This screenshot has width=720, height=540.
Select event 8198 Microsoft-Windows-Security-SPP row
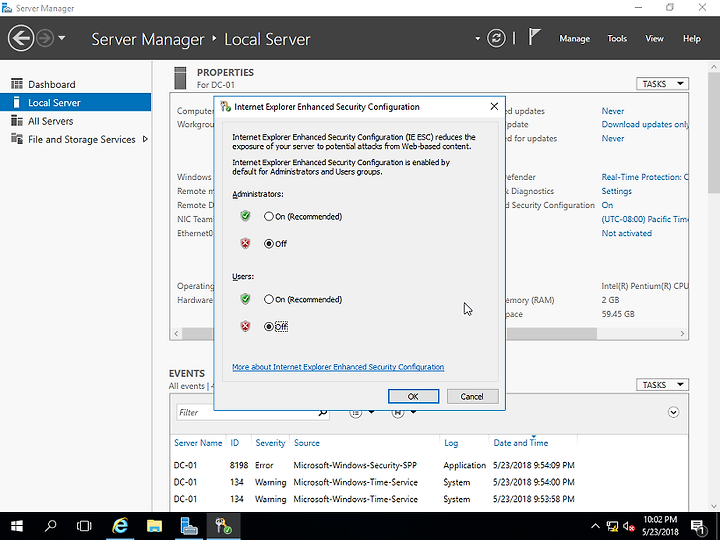click(428, 465)
